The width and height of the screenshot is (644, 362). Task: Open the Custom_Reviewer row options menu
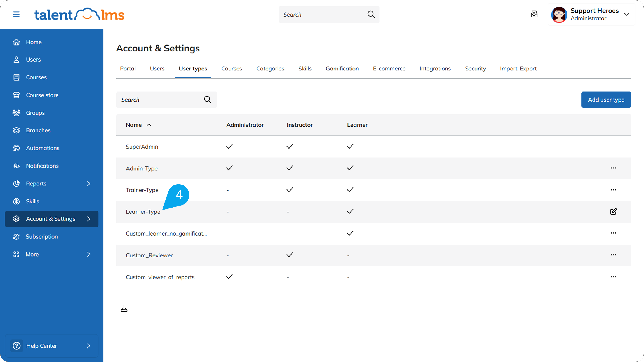click(613, 255)
